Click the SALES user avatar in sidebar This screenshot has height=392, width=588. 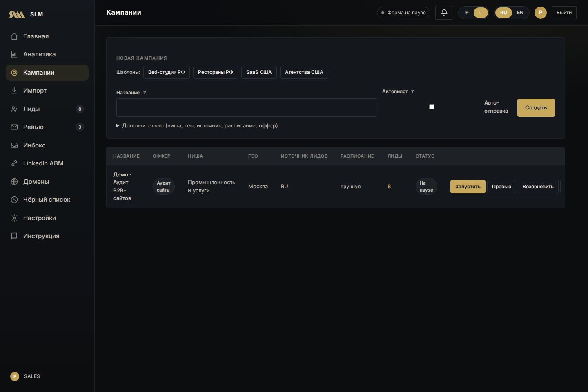tap(15, 376)
